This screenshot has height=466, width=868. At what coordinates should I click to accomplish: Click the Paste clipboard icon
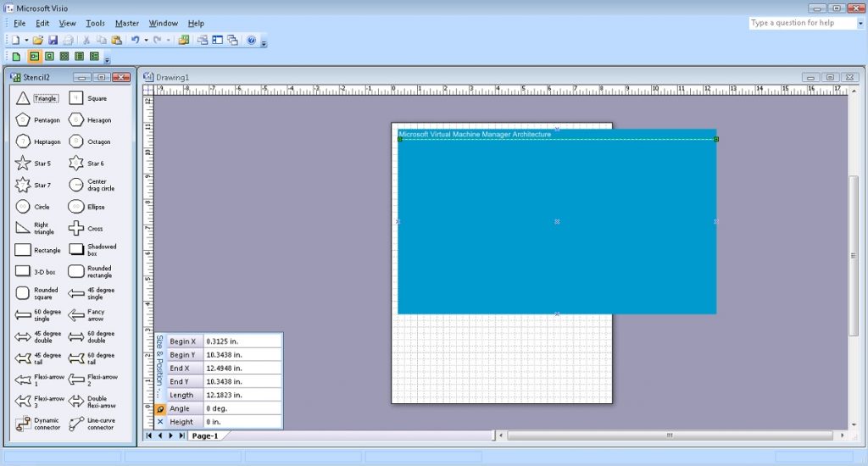pyautogui.click(x=116, y=40)
